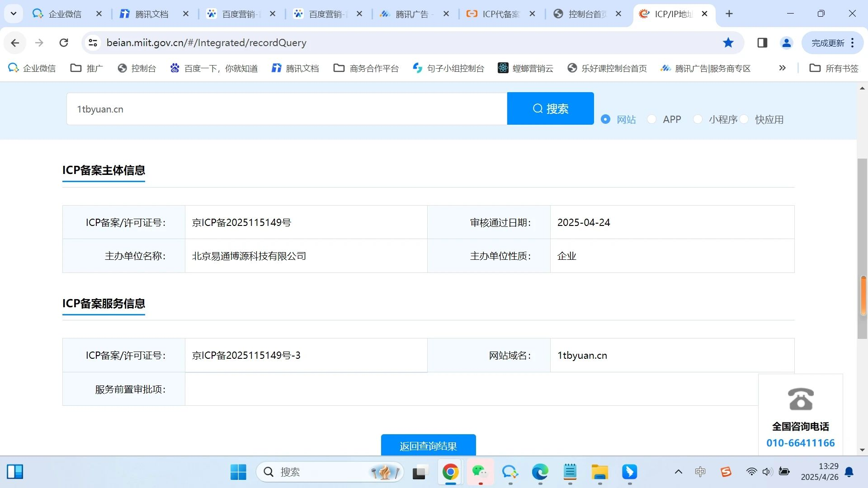Image resolution: width=868 pixels, height=488 pixels.
Task: Open the Microsoft Edge taskbar icon
Action: pyautogui.click(x=540, y=472)
